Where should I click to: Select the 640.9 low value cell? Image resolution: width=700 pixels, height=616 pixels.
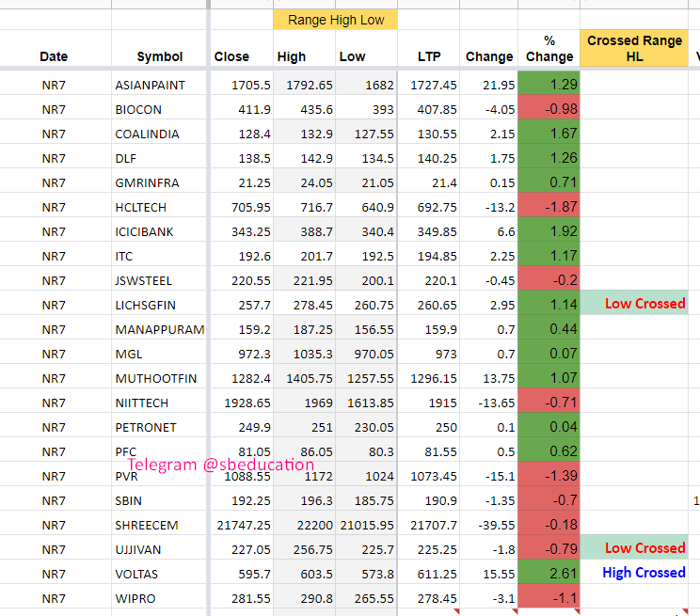tap(367, 207)
